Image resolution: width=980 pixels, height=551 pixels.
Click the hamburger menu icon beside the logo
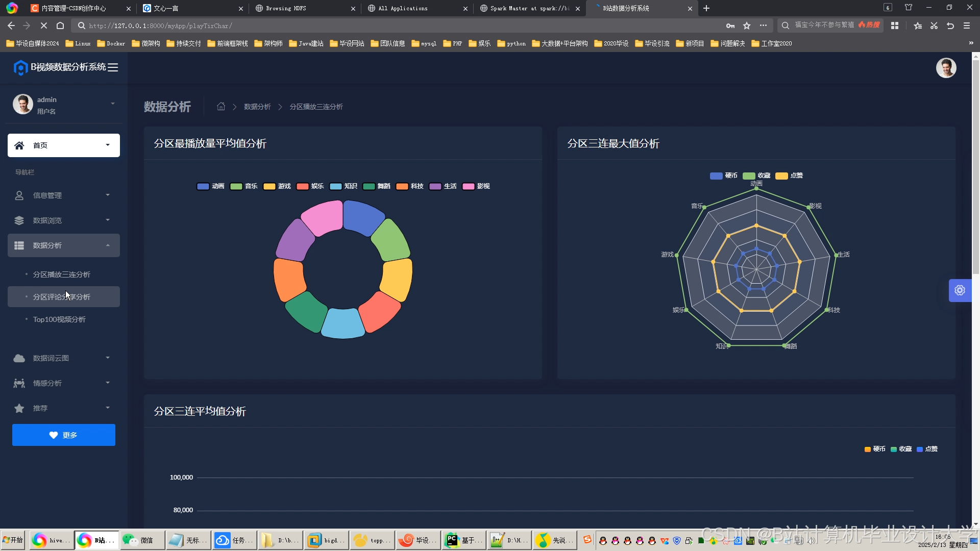113,67
